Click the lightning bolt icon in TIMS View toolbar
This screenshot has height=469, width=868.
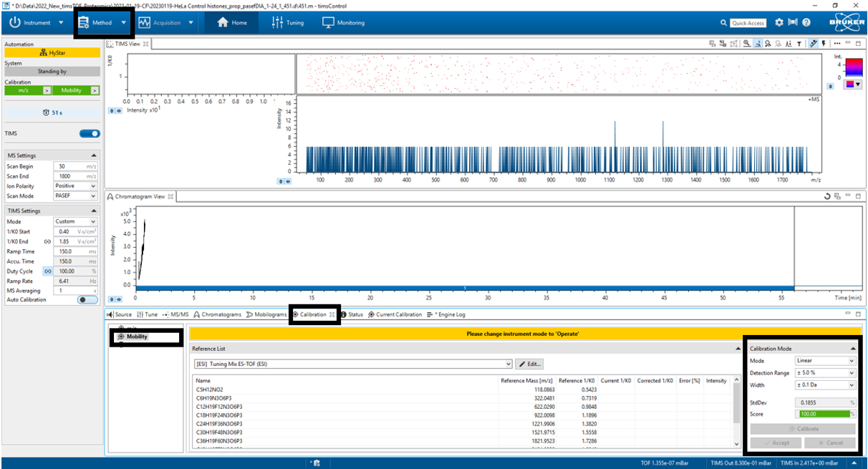click(824, 43)
